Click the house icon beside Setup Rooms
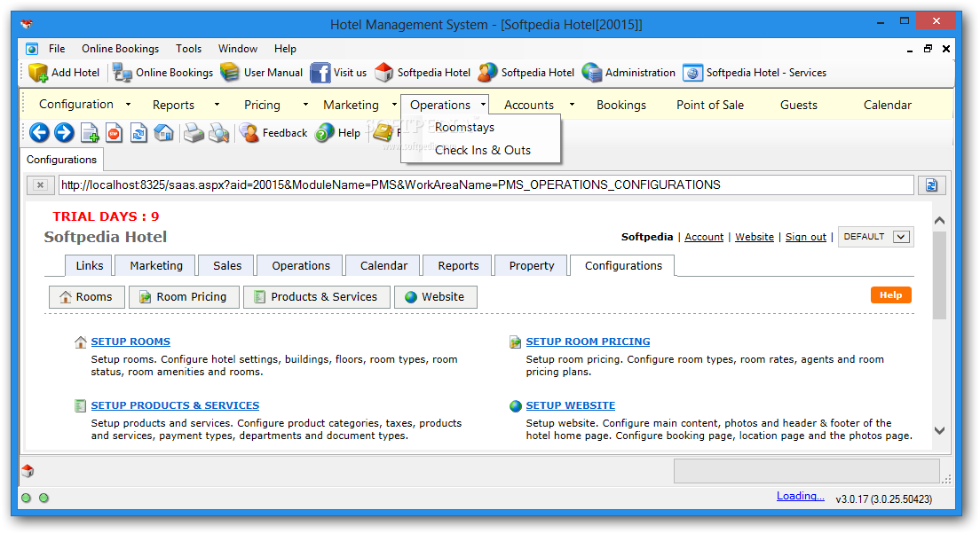980x534 pixels. pyautogui.click(x=81, y=342)
